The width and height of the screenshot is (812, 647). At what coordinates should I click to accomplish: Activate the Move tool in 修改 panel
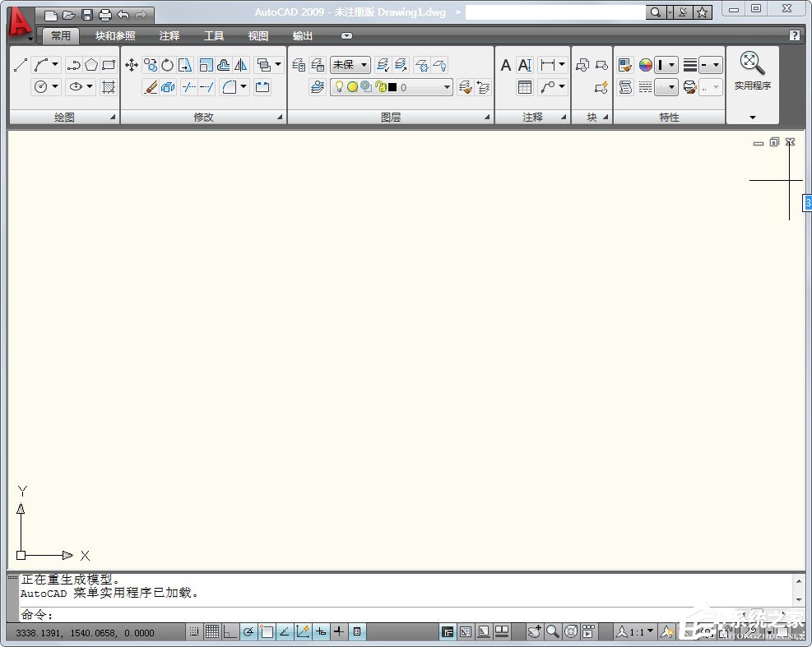click(x=132, y=65)
